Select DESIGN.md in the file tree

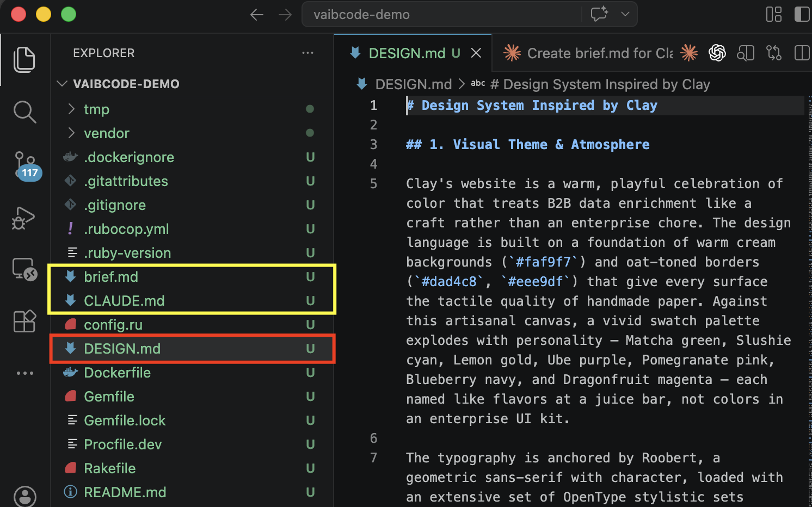pyautogui.click(x=192, y=349)
